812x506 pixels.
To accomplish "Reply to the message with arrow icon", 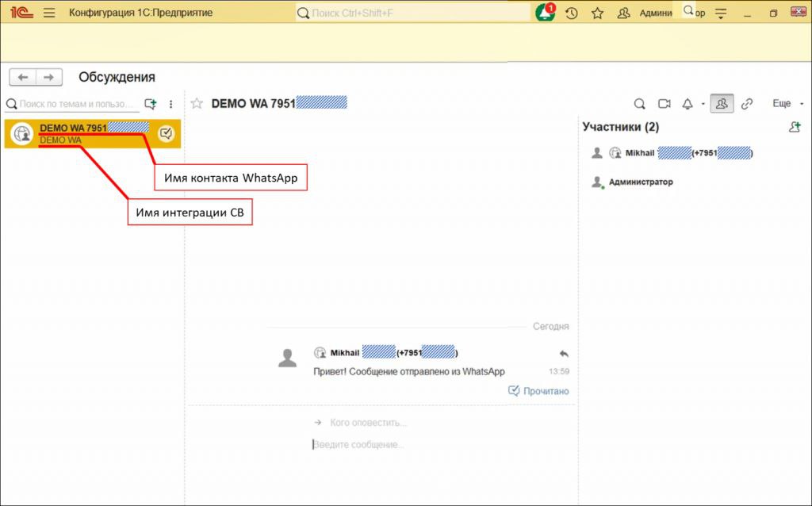I will (x=564, y=354).
